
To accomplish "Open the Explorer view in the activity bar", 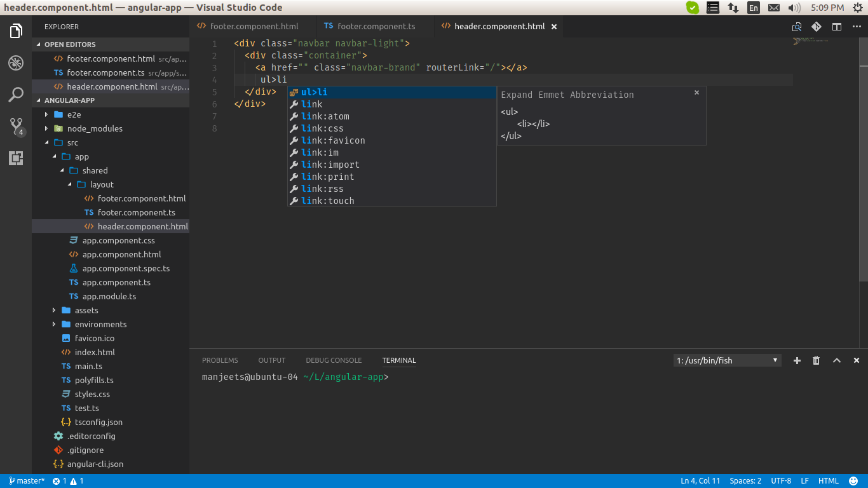I will pos(15,30).
